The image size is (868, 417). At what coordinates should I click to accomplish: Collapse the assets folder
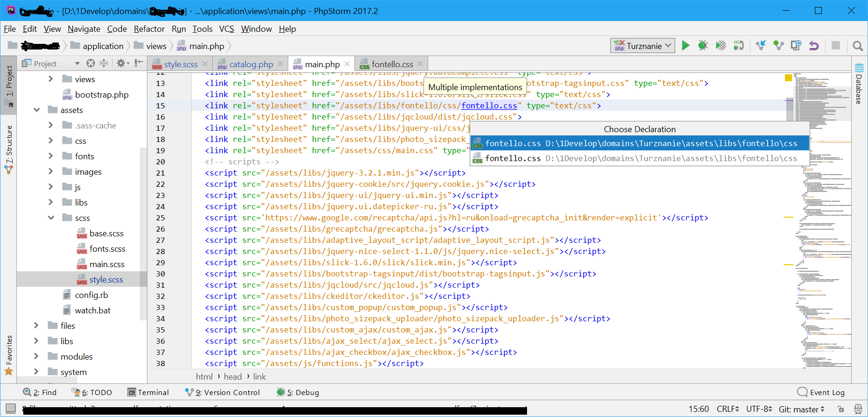(36, 110)
